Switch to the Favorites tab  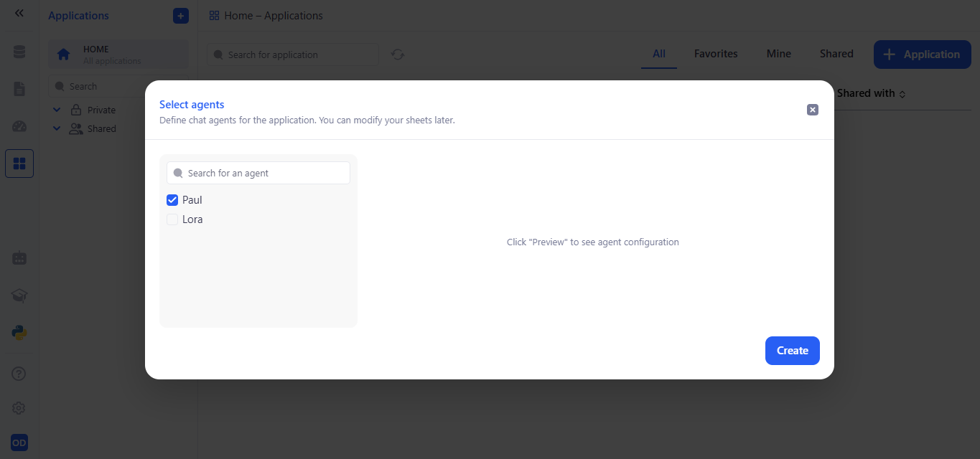click(715, 54)
